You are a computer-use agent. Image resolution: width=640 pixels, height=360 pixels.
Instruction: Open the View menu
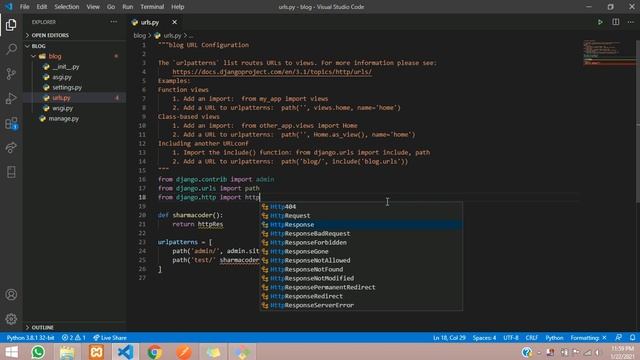93,7
